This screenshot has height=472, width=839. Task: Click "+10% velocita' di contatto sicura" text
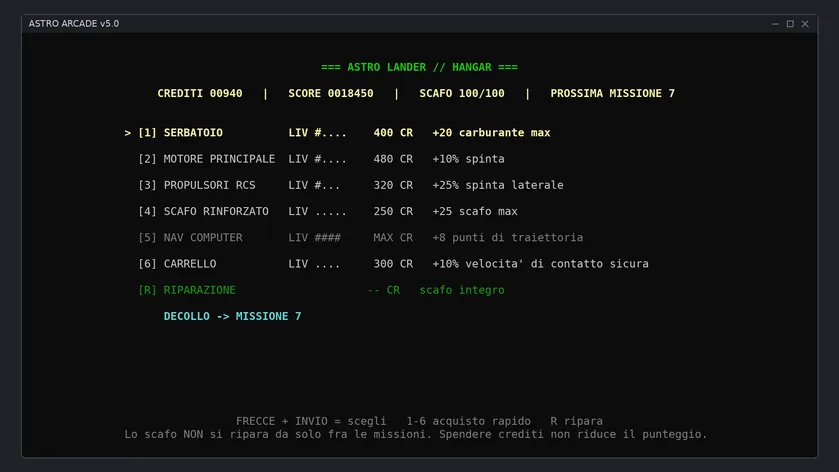pyautogui.click(x=540, y=264)
